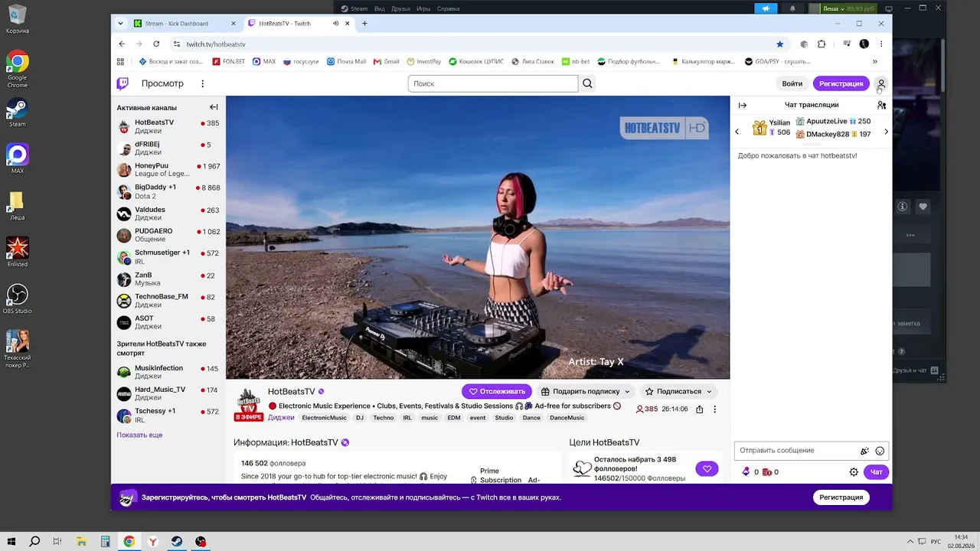Collapse the stream chat panel
The width and height of the screenshot is (980, 551).
tap(742, 105)
